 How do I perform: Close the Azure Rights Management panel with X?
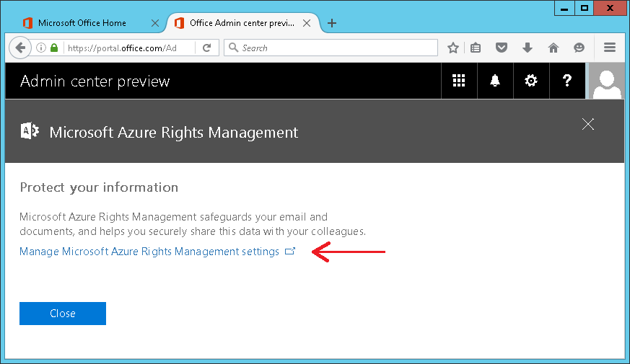(588, 124)
